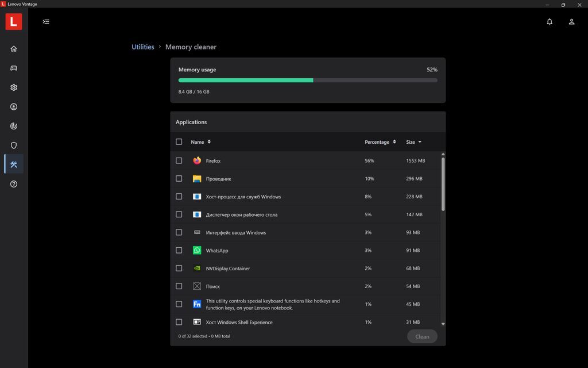Click the Интерфейс ввода Windows keyboard icon
588x368 pixels.
click(197, 232)
